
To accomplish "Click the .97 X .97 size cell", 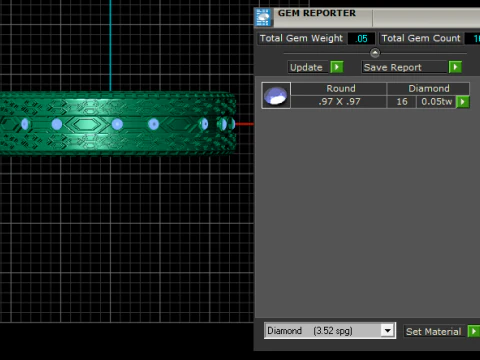I will click(x=339, y=102).
